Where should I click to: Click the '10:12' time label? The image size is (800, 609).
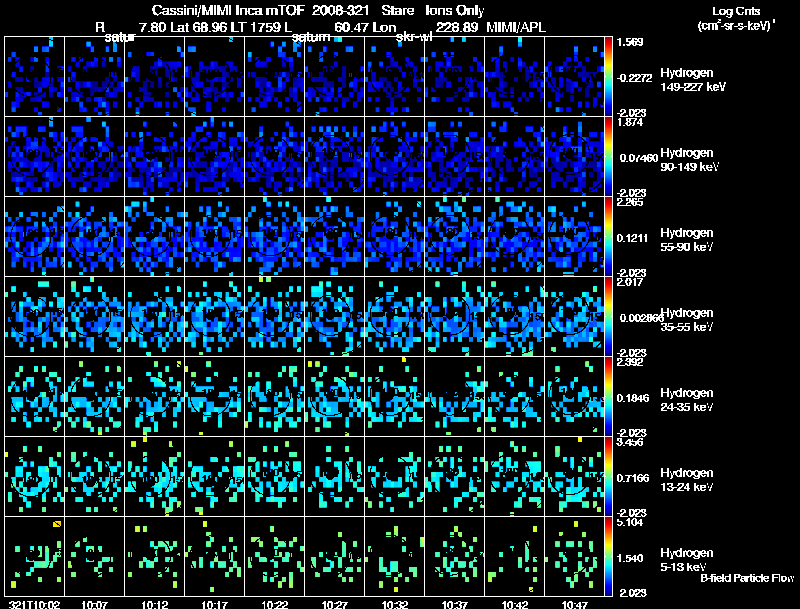(154, 604)
